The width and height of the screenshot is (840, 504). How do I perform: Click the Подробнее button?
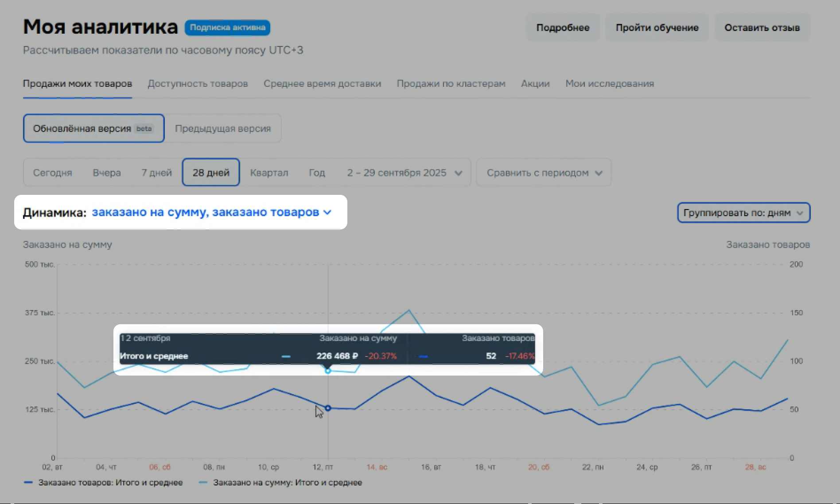(x=563, y=27)
